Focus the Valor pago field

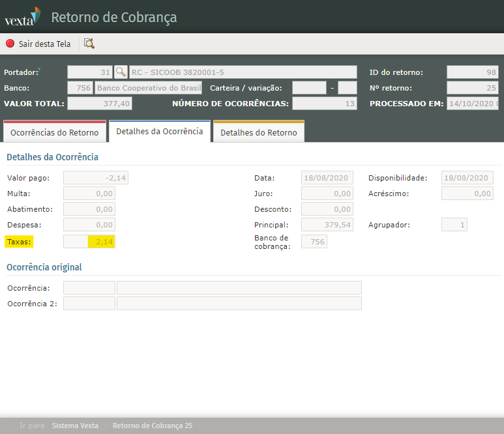tap(89, 178)
